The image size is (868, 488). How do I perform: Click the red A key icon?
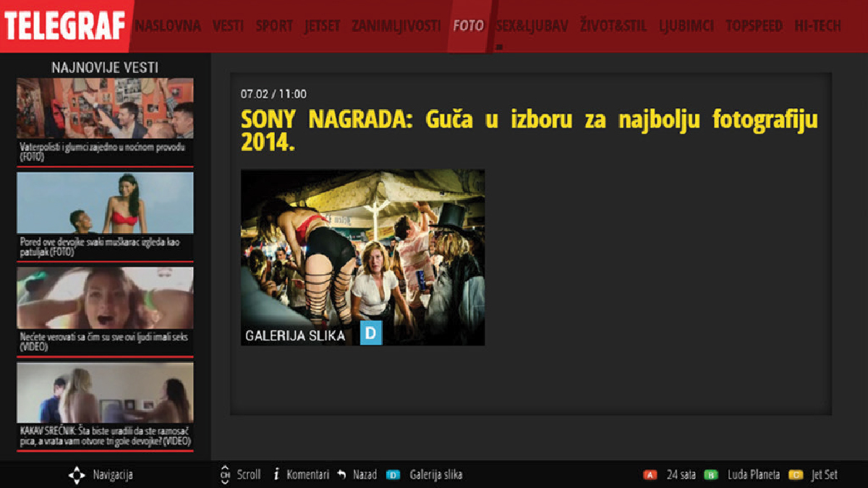point(650,475)
